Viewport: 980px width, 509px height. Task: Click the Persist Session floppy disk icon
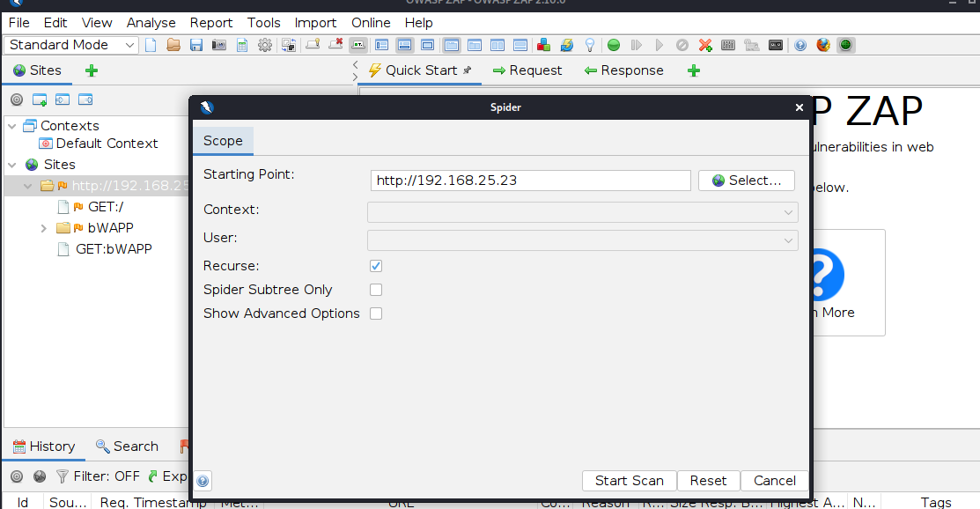[196, 45]
